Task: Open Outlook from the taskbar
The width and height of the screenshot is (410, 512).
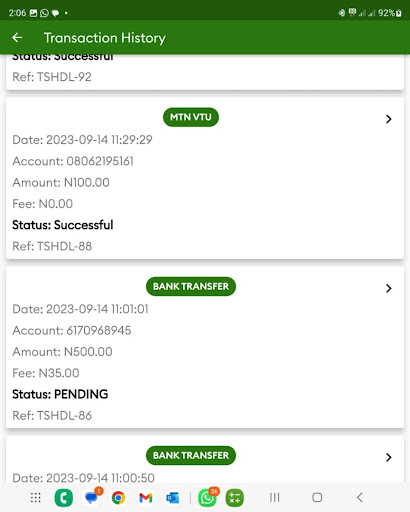Action: click(x=173, y=498)
